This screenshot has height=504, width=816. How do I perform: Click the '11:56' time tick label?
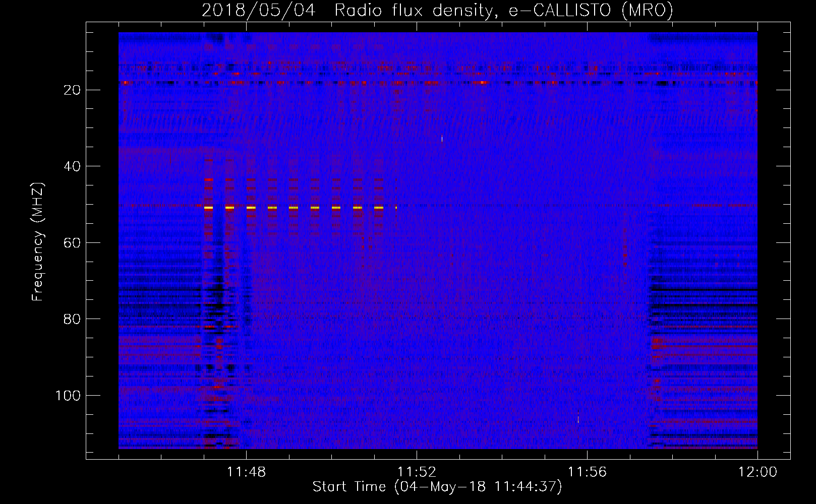587,472
